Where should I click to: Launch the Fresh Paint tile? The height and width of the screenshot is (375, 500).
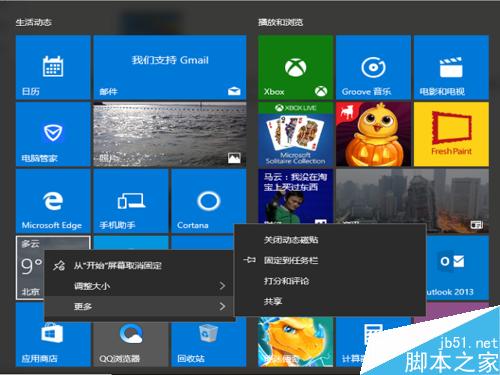(x=451, y=134)
